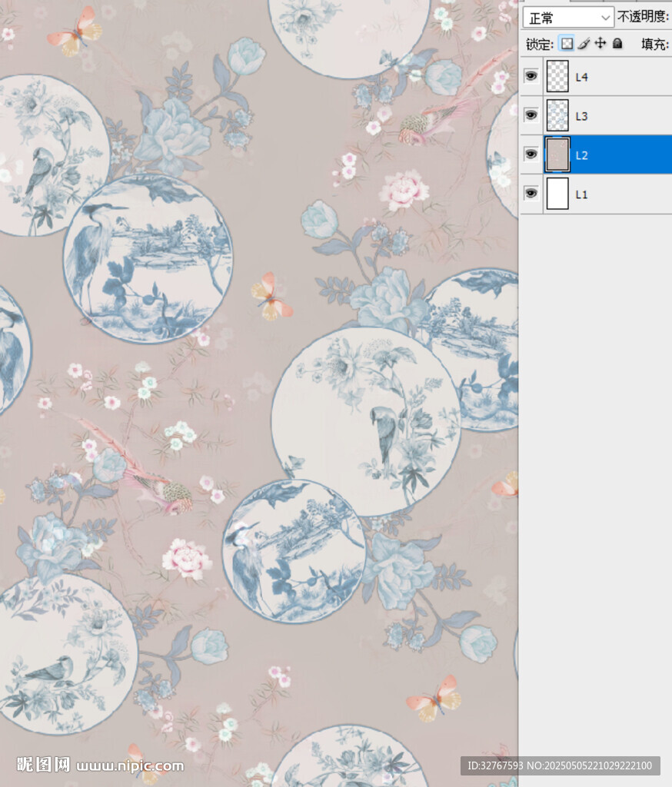Hide the L2 layer with eye icon
Image resolution: width=672 pixels, height=787 pixels.
[531, 154]
